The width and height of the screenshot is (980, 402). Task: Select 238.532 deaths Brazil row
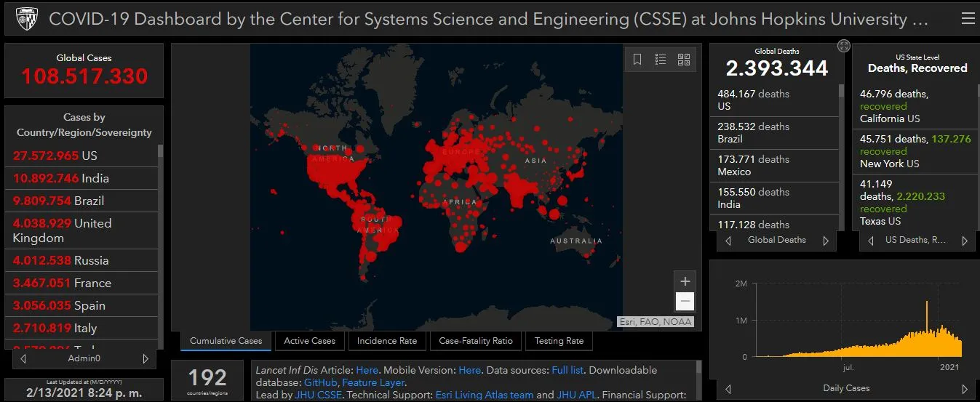(774, 133)
